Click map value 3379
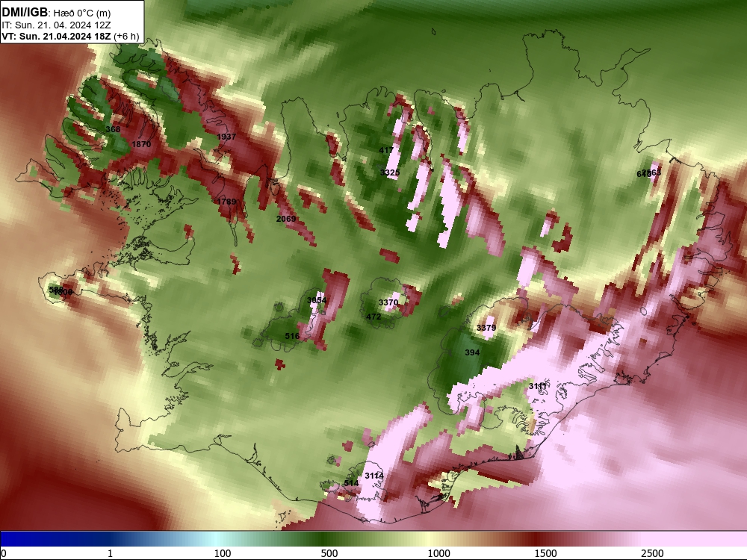747x560 pixels. (486, 328)
